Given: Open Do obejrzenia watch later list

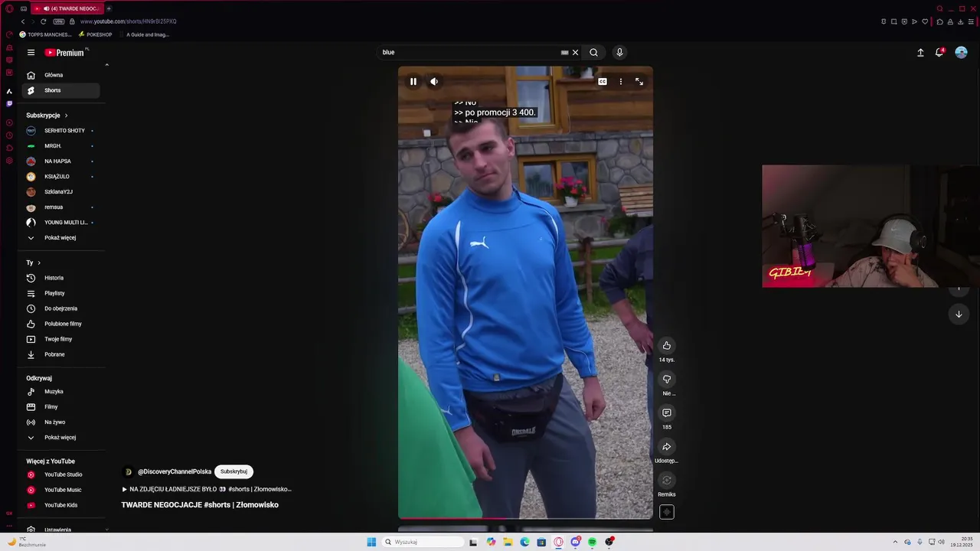Looking at the screenshot, I should (x=61, y=308).
